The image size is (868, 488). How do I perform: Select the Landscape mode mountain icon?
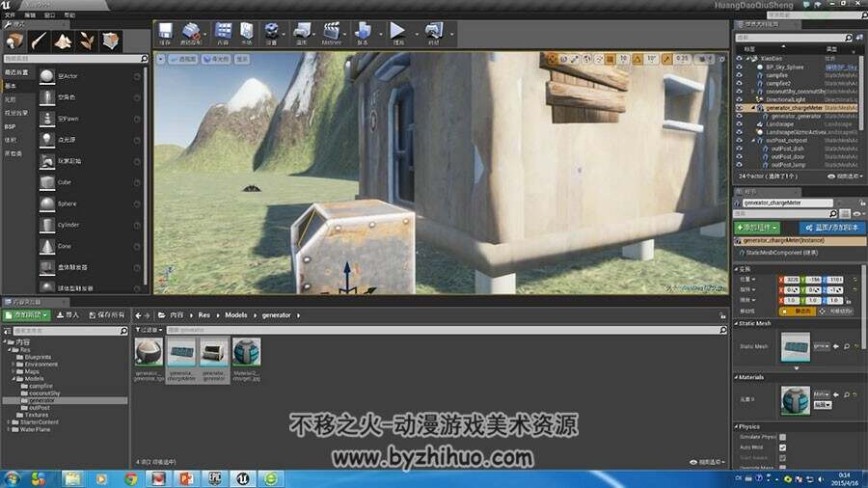tap(63, 41)
